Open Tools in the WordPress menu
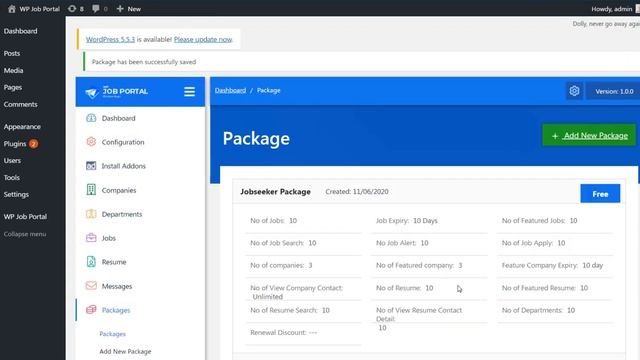Screen dimensions: 640x360 (x=11, y=178)
